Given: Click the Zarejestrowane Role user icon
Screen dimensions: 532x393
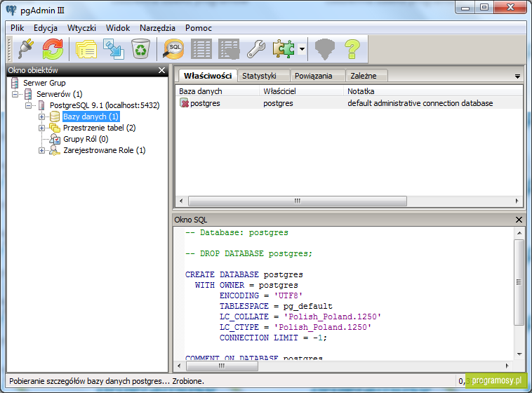Looking at the screenshot, I should 55,150.
